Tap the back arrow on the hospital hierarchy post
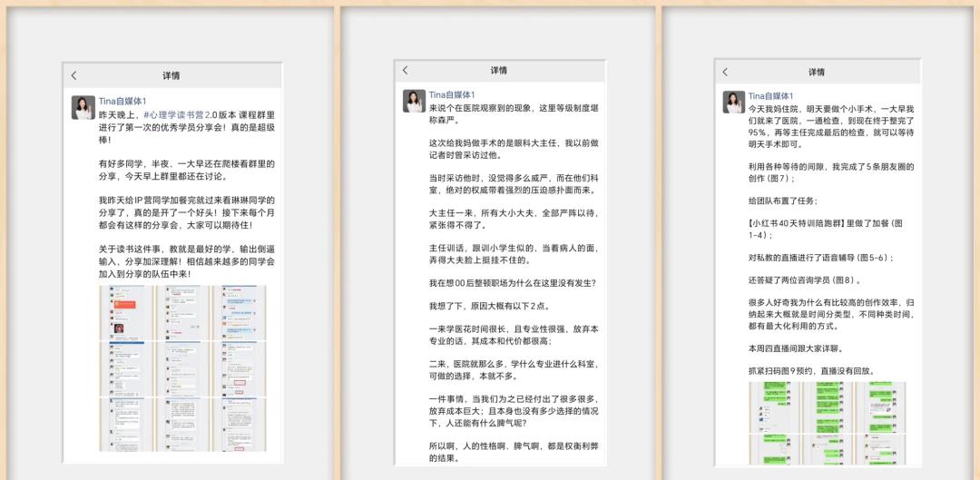Viewport: 980px width, 480px height. pyautogui.click(x=405, y=70)
